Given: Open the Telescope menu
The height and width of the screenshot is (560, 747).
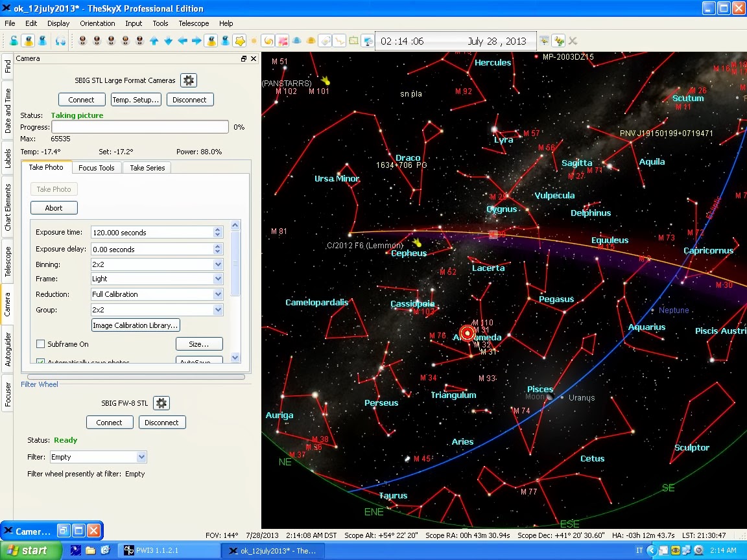Looking at the screenshot, I should [193, 23].
